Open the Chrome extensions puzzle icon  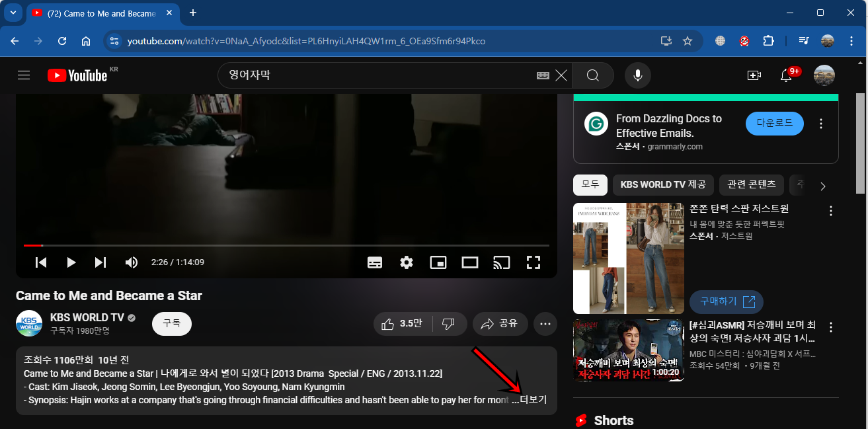tap(768, 41)
